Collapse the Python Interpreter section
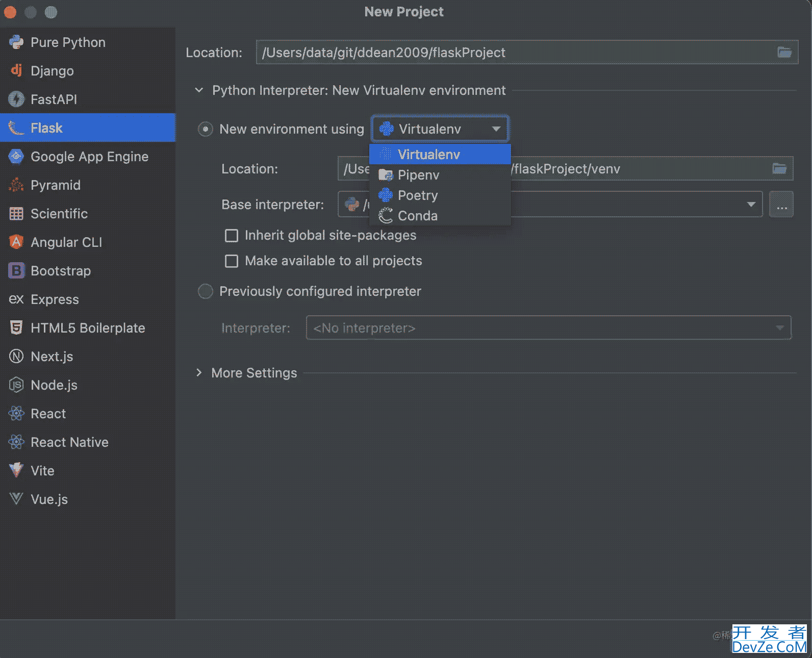The width and height of the screenshot is (812, 658). 199,90
